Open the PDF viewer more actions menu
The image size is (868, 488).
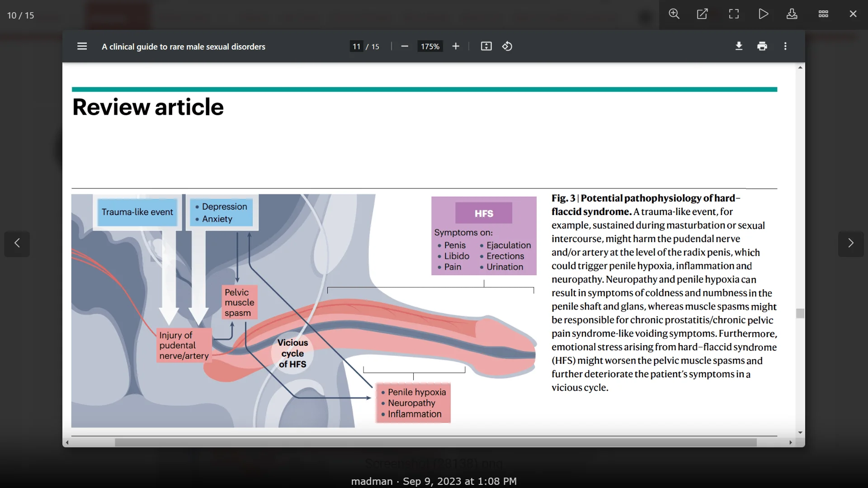(785, 46)
